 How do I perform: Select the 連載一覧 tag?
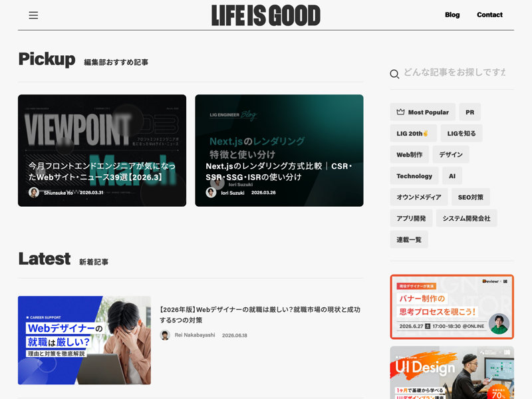[x=409, y=239]
